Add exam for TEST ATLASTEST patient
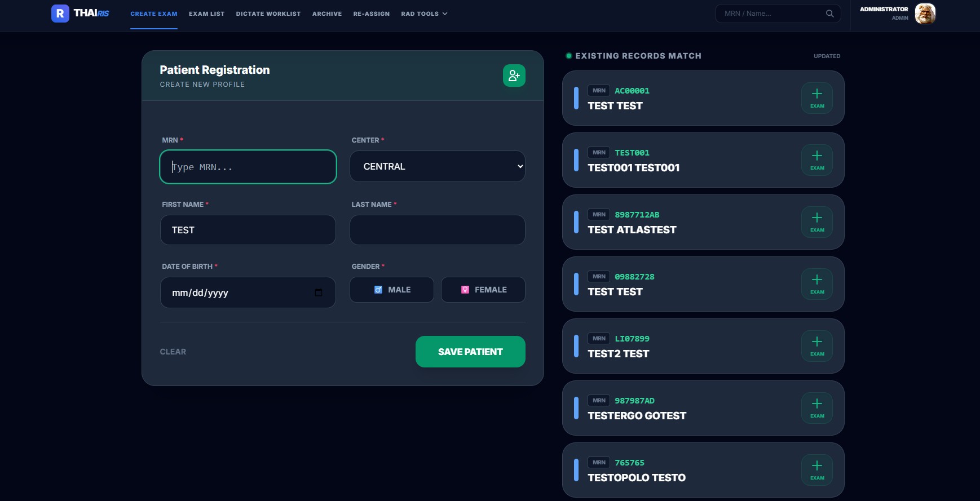Screen dimensions: 980x501 (816, 222)
